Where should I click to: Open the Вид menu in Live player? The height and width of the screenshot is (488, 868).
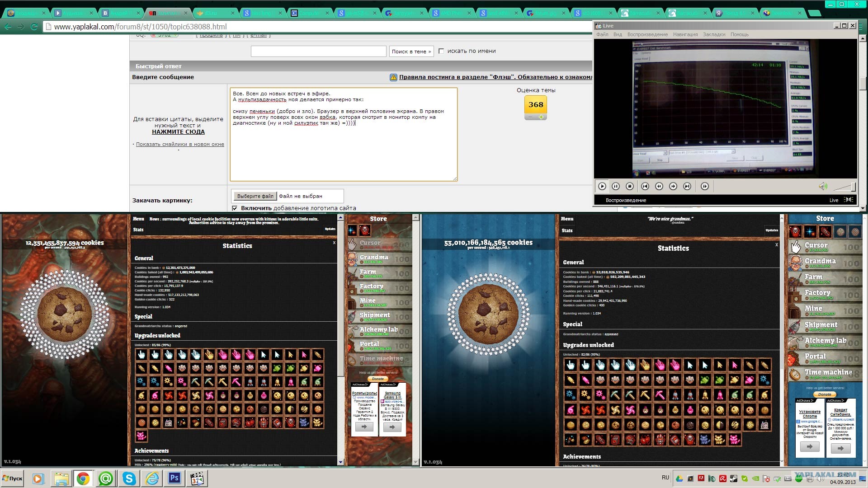[618, 34]
